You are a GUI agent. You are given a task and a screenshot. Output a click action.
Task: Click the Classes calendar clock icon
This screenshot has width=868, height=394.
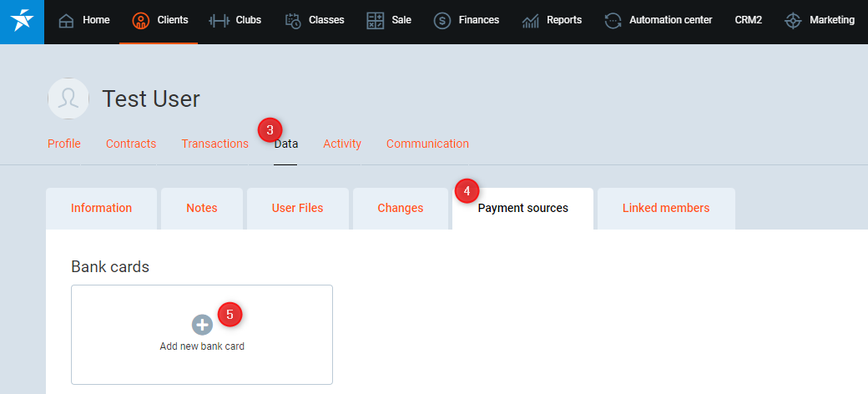coord(292,21)
